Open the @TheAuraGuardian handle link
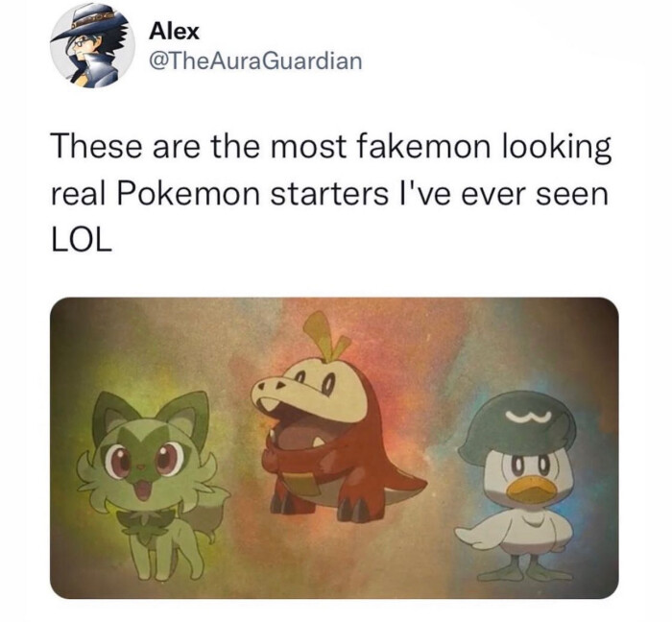The image size is (672, 622). pos(256,60)
